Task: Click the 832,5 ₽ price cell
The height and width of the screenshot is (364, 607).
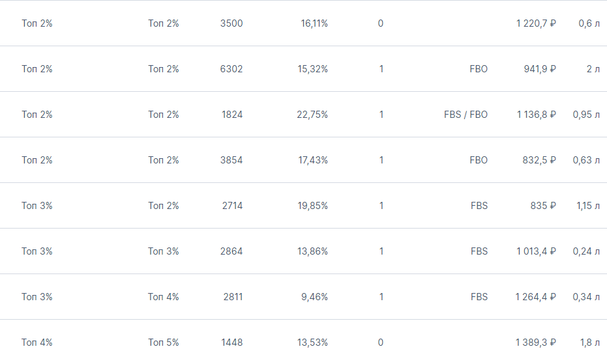Action: click(540, 160)
